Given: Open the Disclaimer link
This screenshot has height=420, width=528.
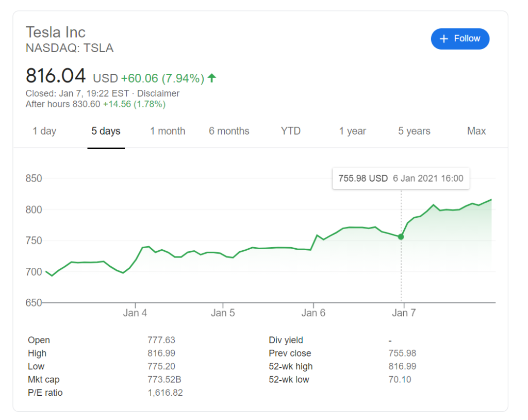Looking at the screenshot, I should (158, 93).
